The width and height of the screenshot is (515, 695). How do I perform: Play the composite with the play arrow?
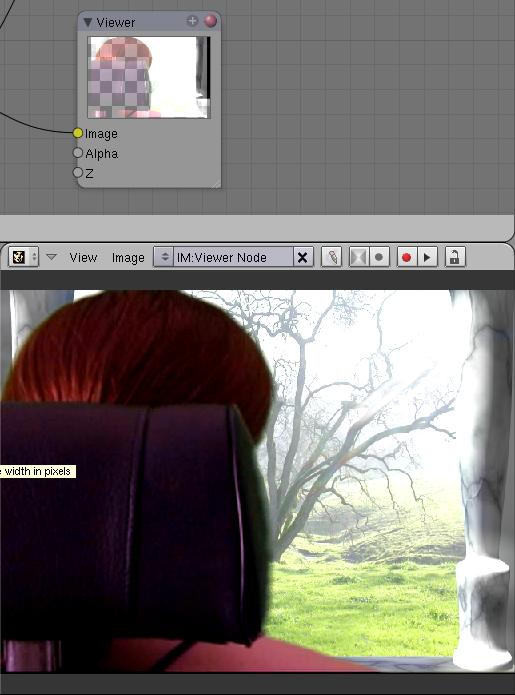(427, 257)
